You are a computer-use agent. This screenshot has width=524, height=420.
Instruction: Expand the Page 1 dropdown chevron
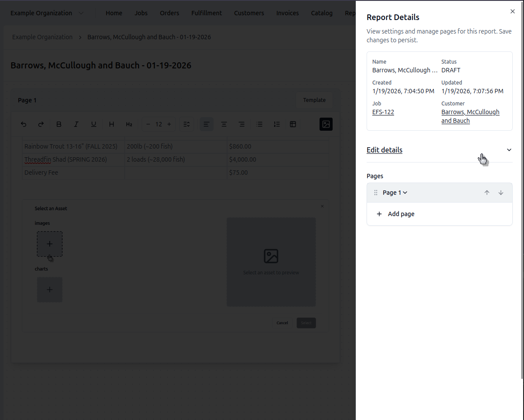[405, 193]
